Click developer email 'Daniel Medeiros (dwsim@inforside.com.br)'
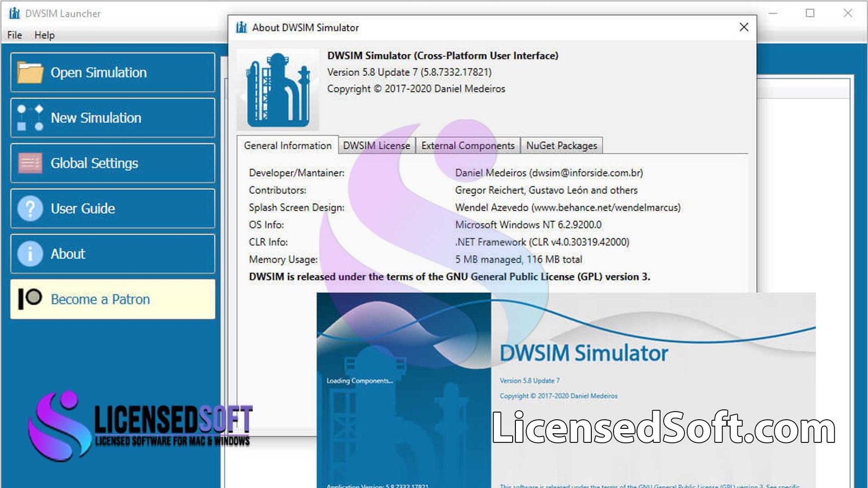This screenshot has width=868, height=488. (549, 172)
